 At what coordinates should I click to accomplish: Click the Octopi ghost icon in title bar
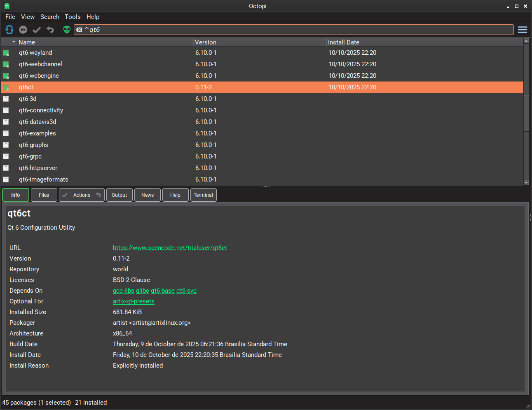7,6
